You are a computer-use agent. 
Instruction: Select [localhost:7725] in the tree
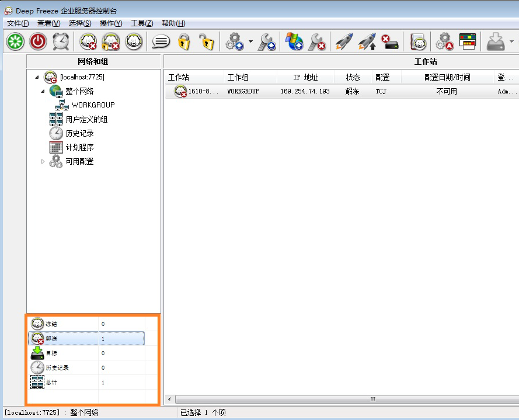pos(82,77)
